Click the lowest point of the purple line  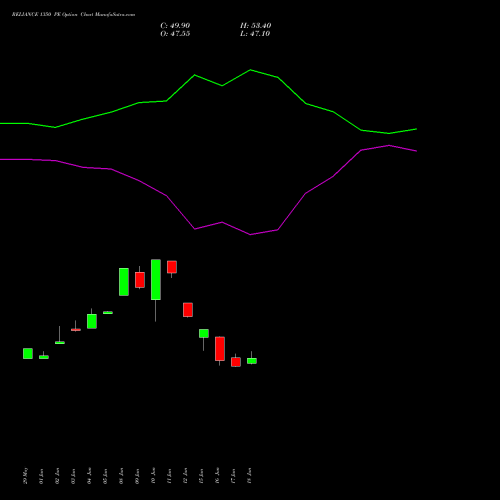(250, 235)
